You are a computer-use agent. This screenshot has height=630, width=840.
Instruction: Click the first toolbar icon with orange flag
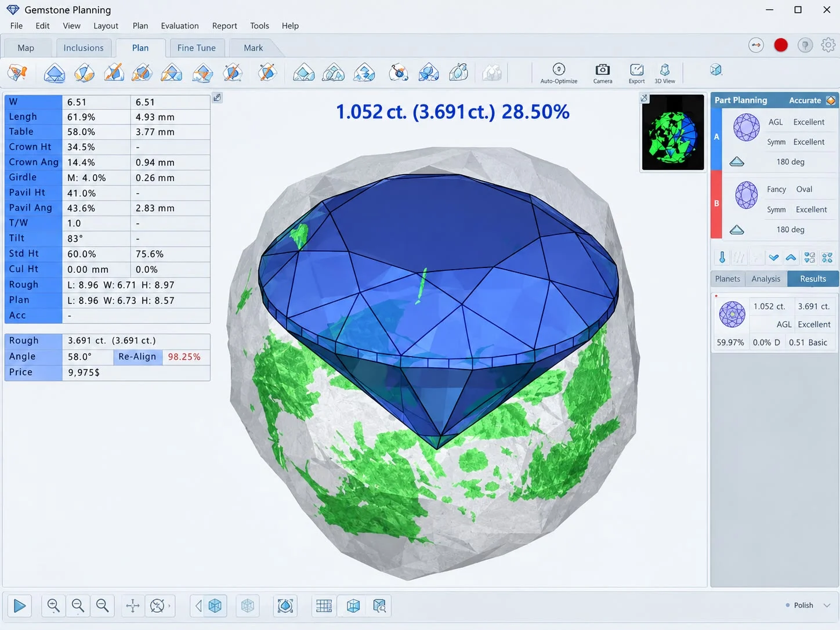point(17,73)
